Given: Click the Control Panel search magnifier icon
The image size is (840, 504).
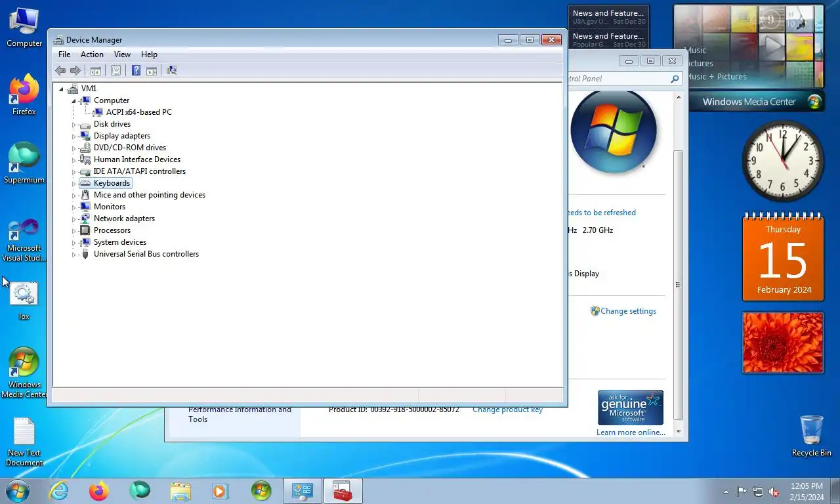Looking at the screenshot, I should tap(675, 79).
